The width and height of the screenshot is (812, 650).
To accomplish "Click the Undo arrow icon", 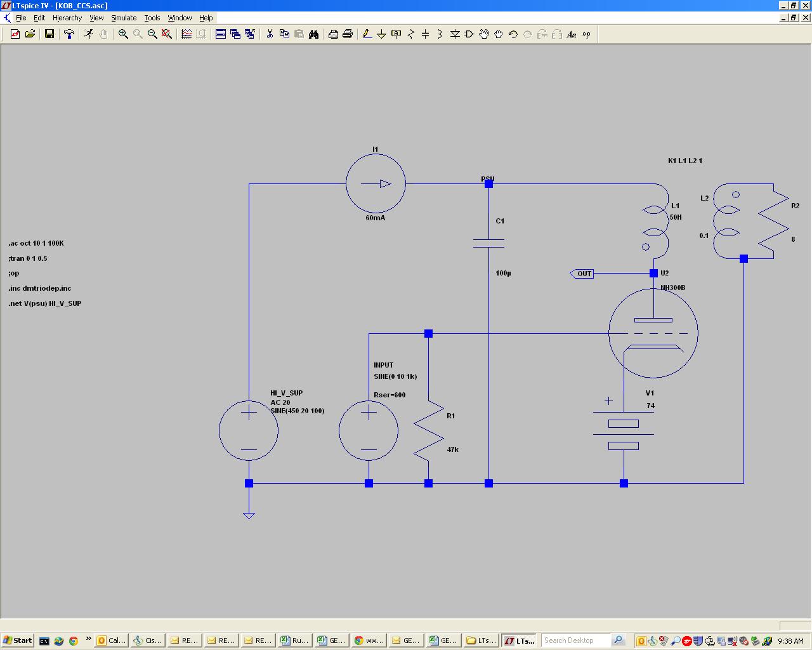I will 513,34.
